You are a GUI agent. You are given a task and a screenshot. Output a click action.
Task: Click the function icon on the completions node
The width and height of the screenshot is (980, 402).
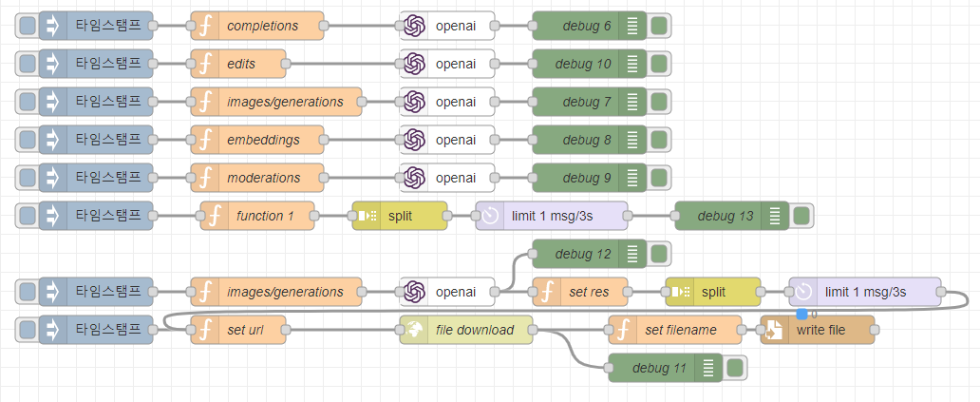pyautogui.click(x=205, y=26)
